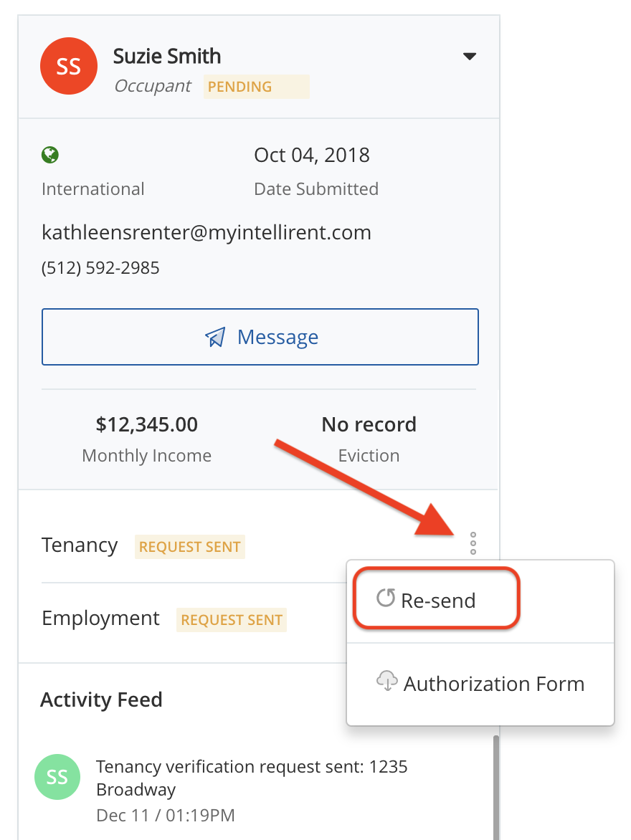Click the green SS activity feed avatar
Viewport: 631px width, 840px height.
(x=57, y=778)
